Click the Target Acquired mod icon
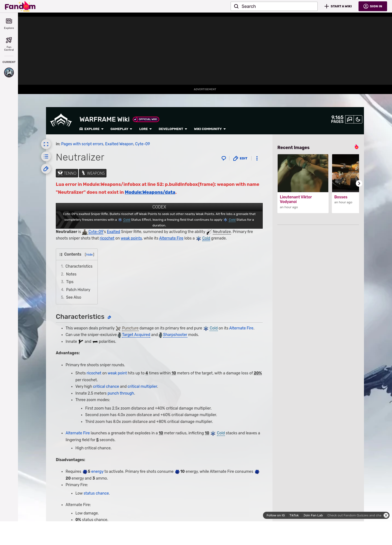The image size is (392, 545). 119,335
